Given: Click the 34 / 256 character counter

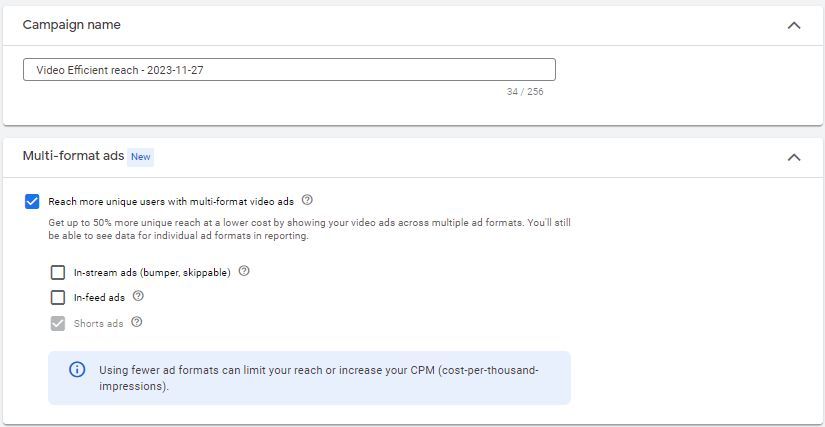Looking at the screenshot, I should coord(525,92).
